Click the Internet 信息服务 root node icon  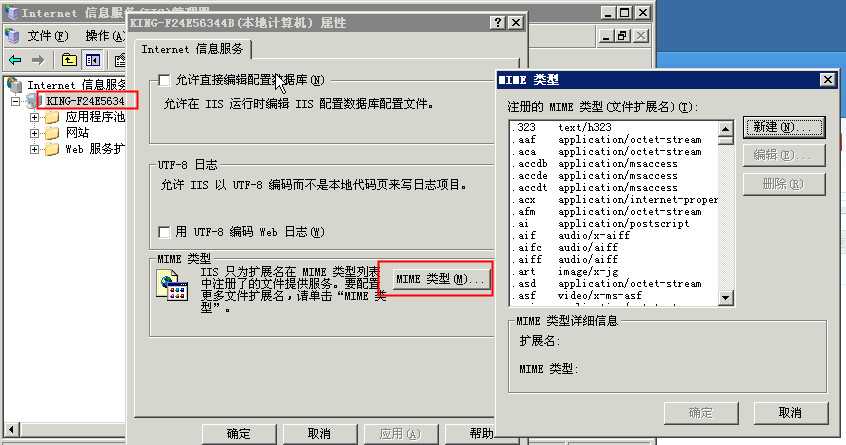(14, 85)
